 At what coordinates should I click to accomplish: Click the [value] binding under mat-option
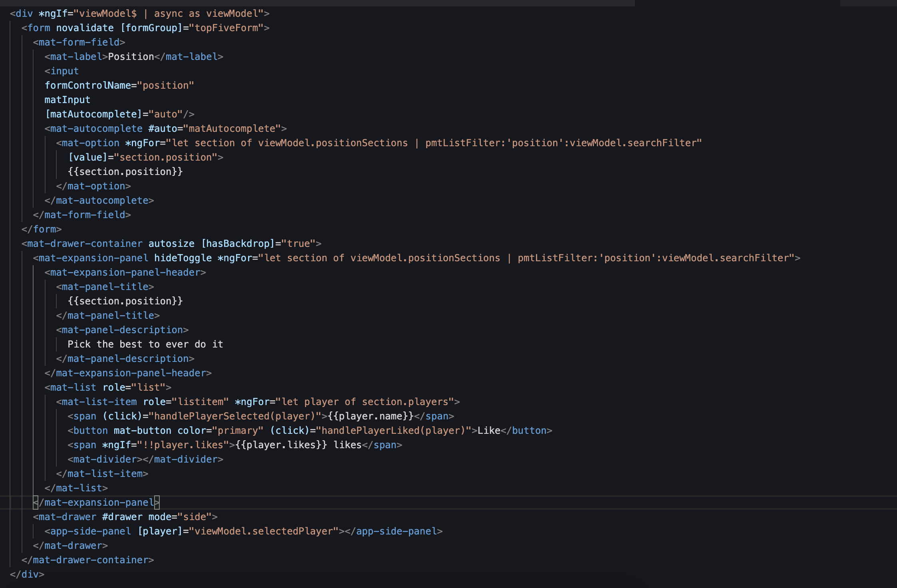[x=88, y=157]
